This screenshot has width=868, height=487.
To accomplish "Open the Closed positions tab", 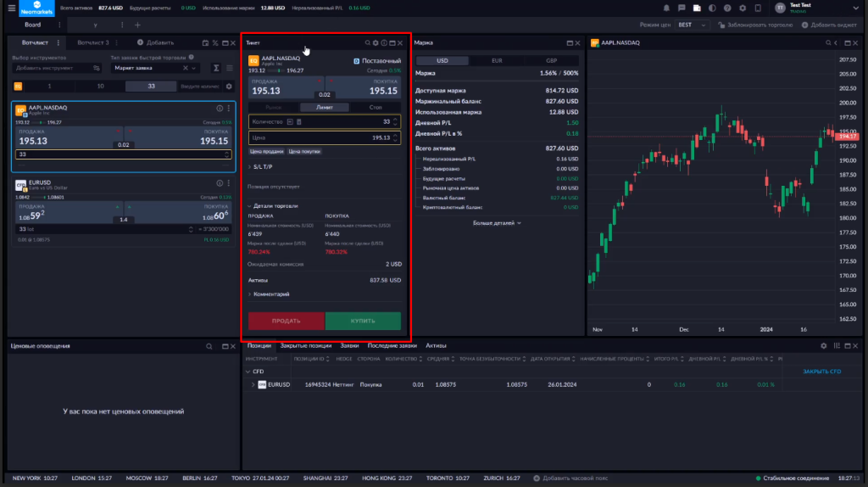I will (305, 345).
